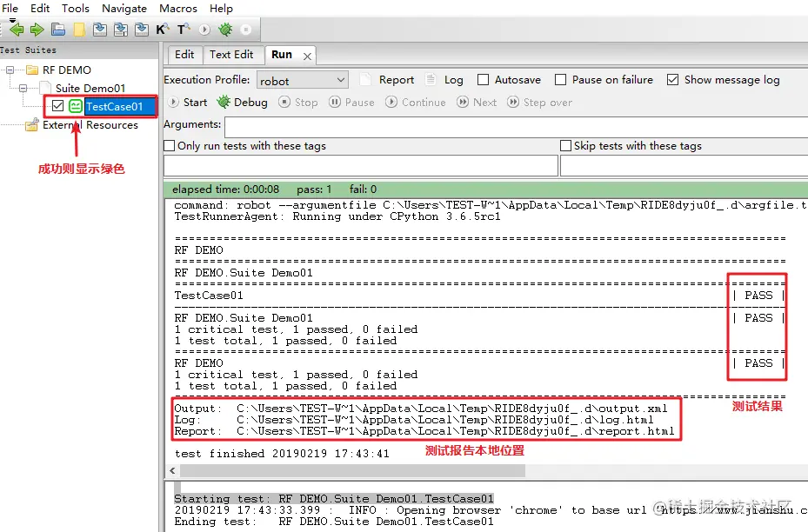Select the RF DEMO tree label
The image size is (808, 532).
pyautogui.click(x=67, y=70)
